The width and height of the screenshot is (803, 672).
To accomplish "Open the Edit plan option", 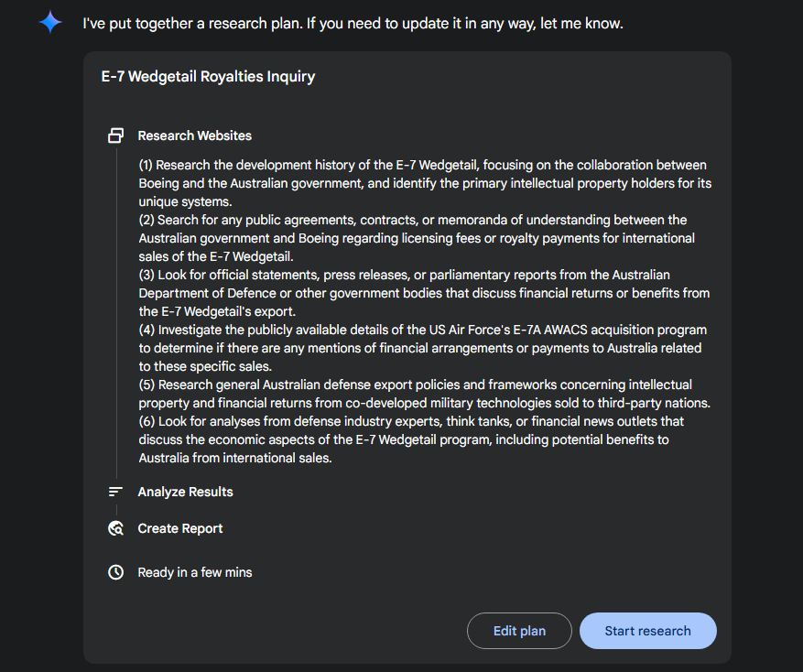I will [x=519, y=631].
